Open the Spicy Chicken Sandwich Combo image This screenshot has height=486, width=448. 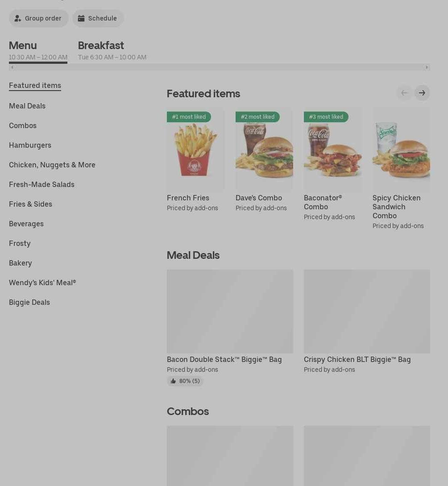click(x=401, y=150)
